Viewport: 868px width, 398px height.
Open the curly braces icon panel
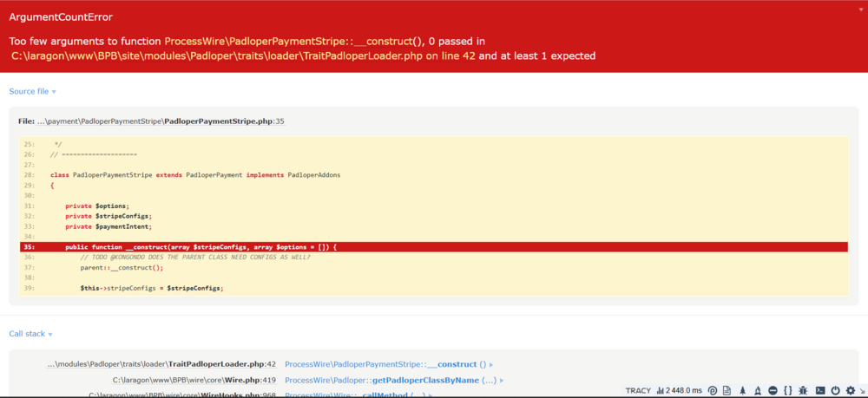[788, 391]
